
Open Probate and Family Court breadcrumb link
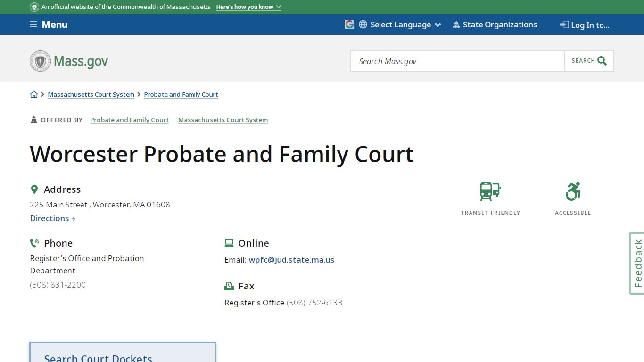[x=181, y=94]
